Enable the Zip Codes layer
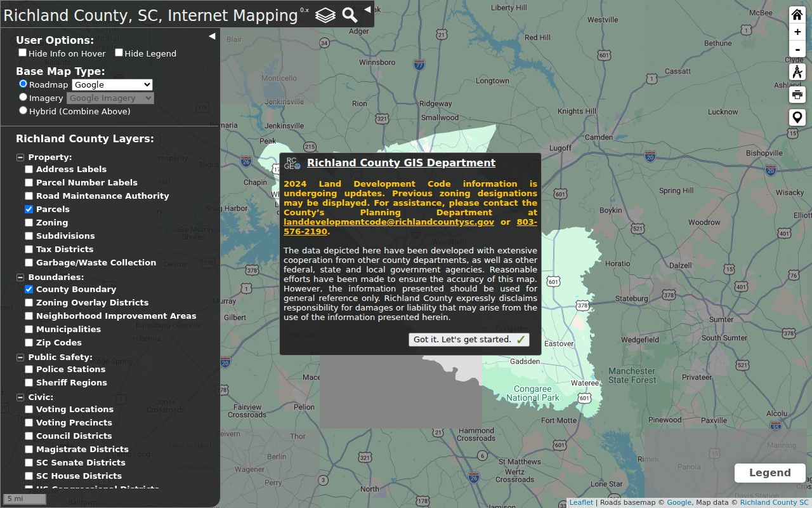Screen dimensions: 812x508 click(x=29, y=342)
